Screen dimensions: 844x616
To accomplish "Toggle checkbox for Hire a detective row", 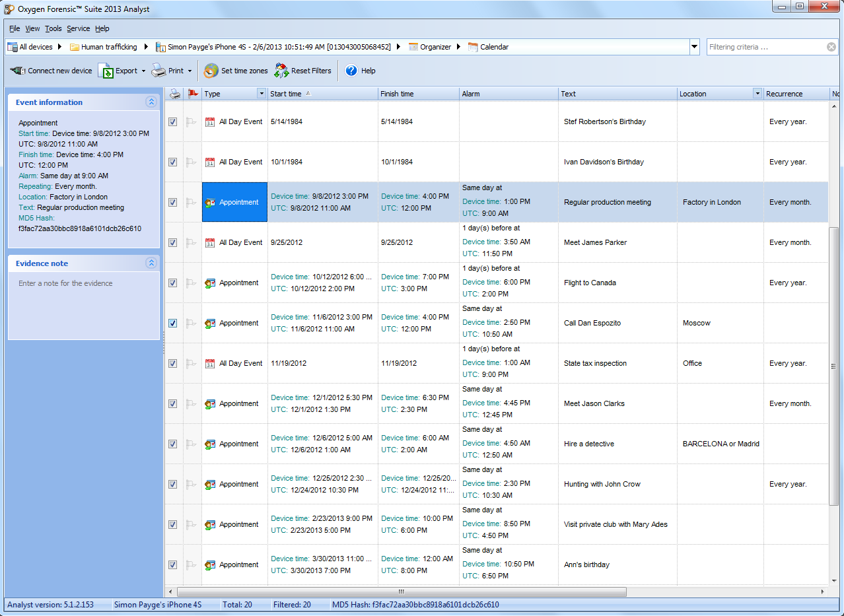I will pyautogui.click(x=173, y=444).
